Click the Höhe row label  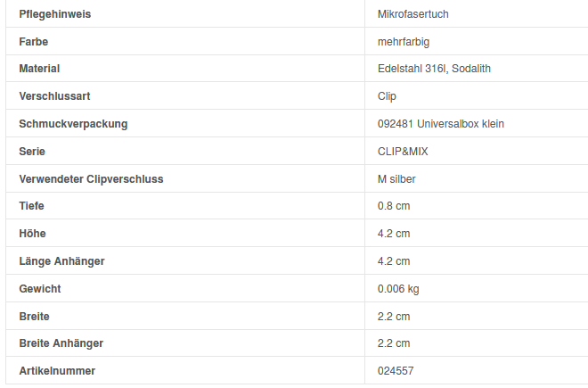[x=31, y=234]
